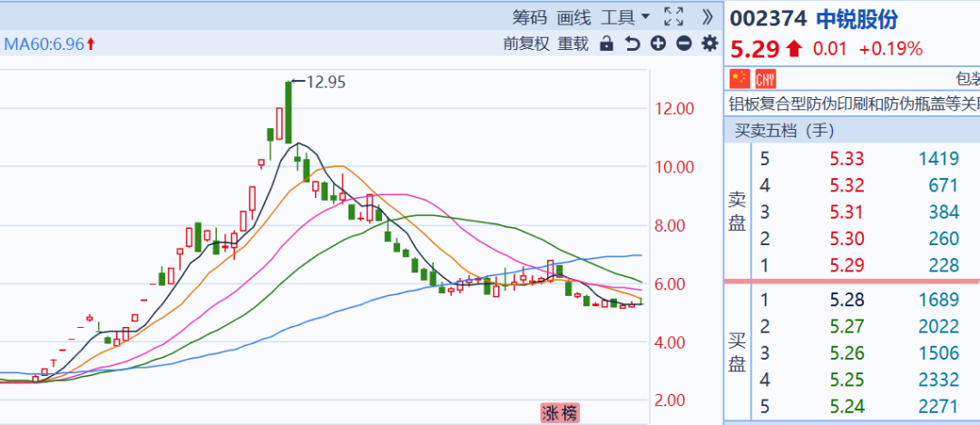Open the 前复权 adjustment selector
The image size is (980, 425).
click(526, 44)
